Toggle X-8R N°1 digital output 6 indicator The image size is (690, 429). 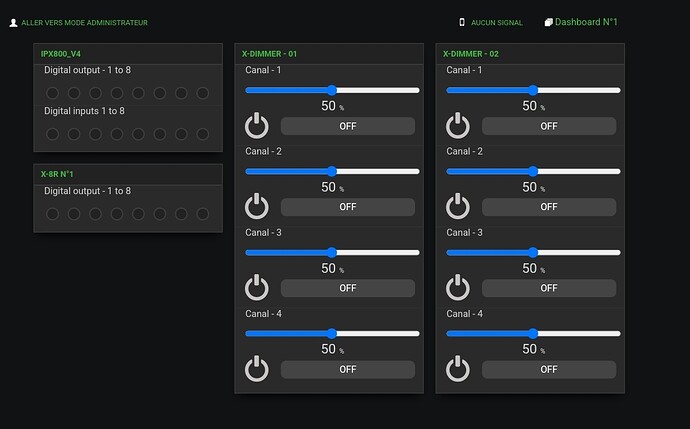[x=160, y=214]
